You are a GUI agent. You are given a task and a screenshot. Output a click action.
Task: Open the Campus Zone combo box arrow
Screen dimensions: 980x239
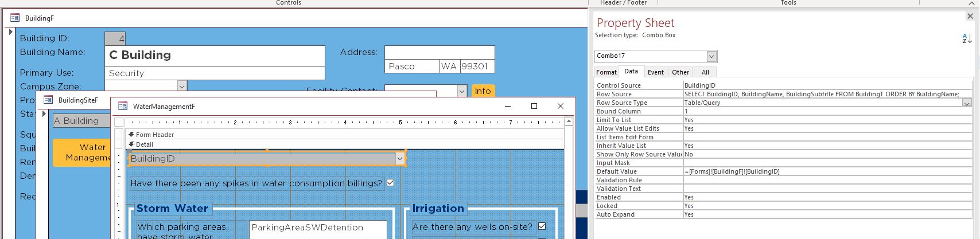click(x=182, y=87)
